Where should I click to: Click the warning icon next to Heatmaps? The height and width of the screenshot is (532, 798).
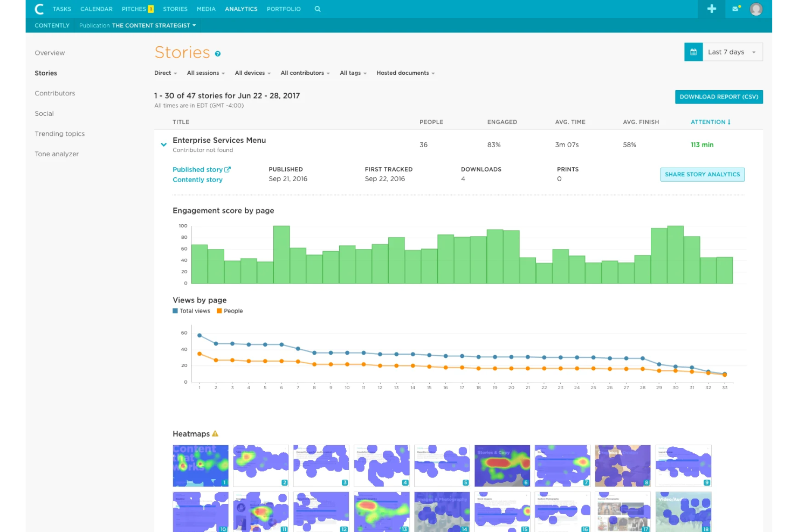pos(215,433)
